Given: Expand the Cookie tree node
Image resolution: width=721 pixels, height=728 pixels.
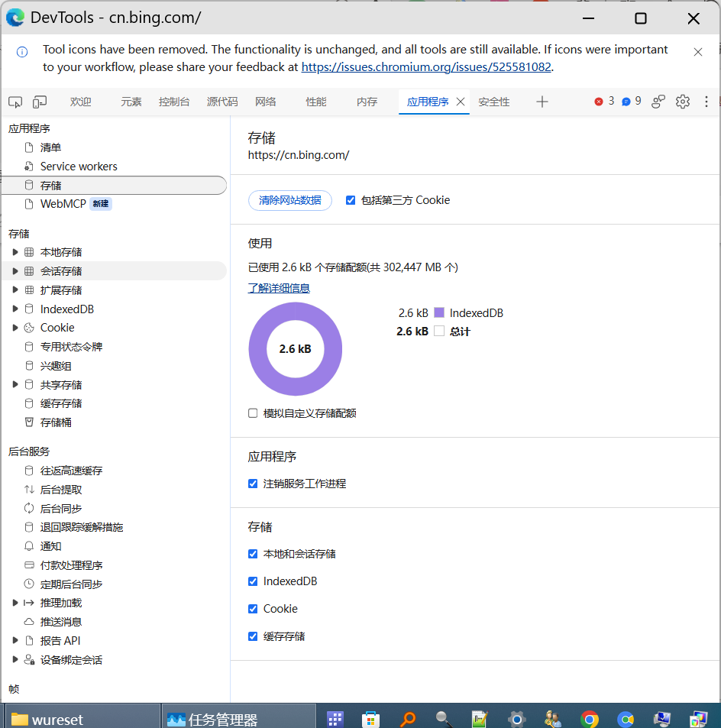Looking at the screenshot, I should pos(15,328).
